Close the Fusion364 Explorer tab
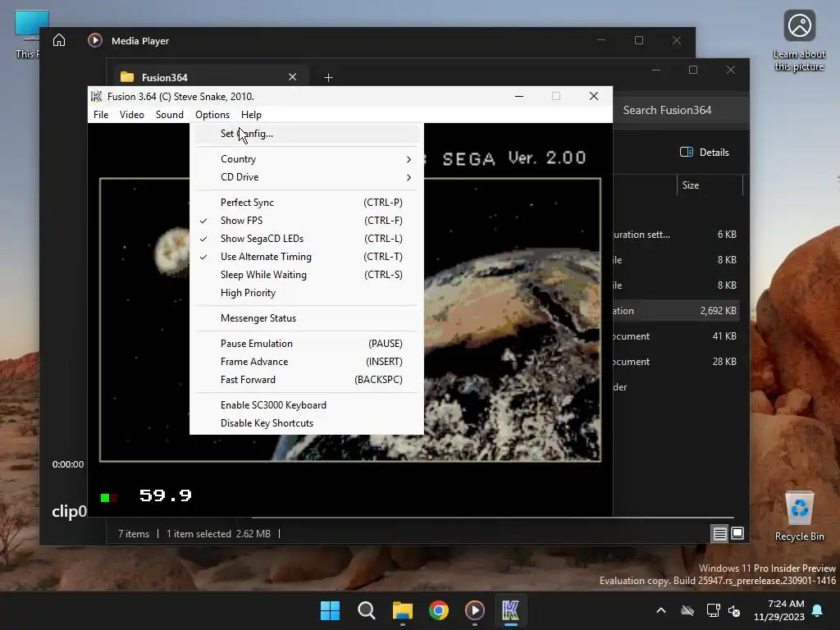The height and width of the screenshot is (630, 840). 293,77
